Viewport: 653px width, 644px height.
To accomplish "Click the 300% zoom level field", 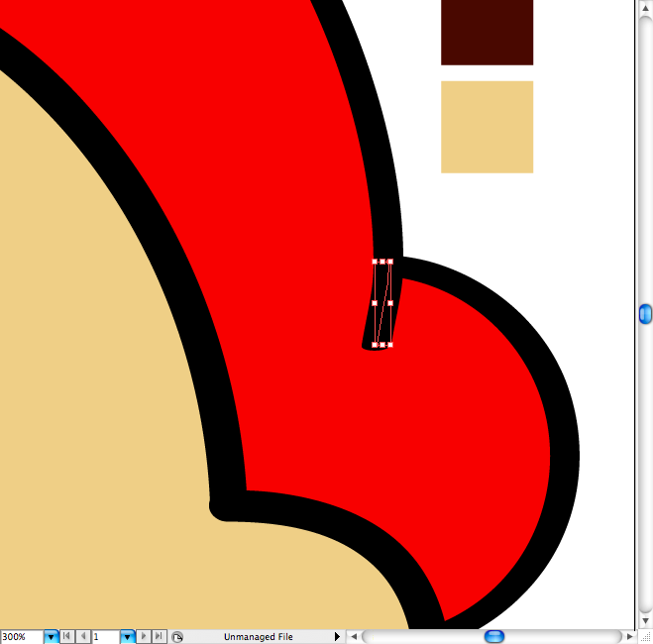I will point(22,637).
